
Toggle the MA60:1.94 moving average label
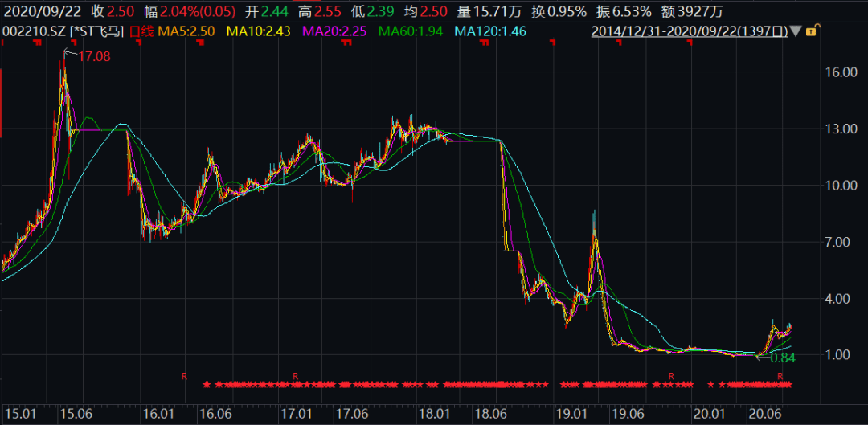point(412,31)
